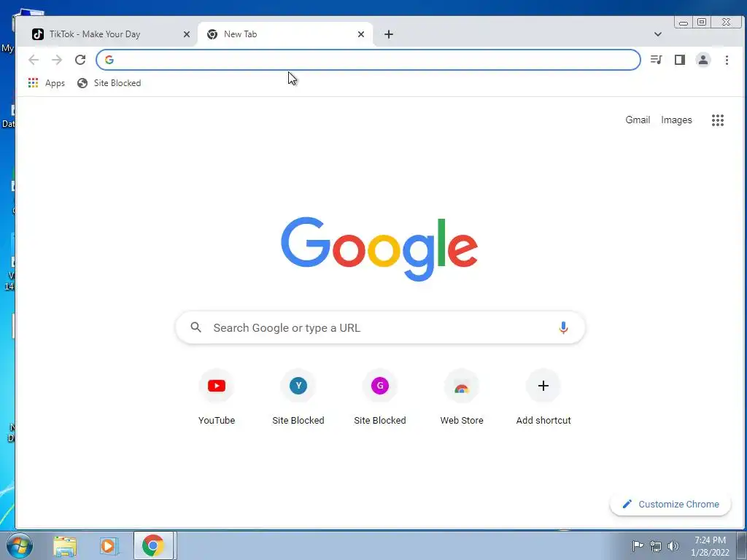Close the New Tab tab

pos(361,34)
